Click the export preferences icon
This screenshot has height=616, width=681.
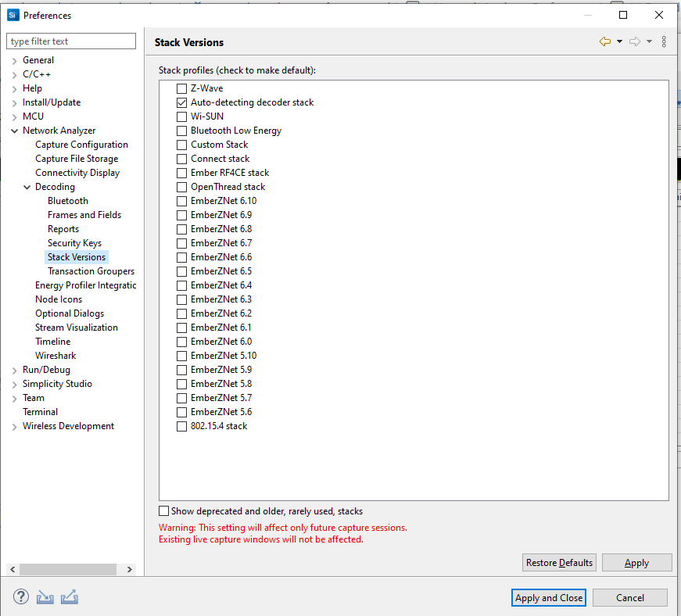click(70, 597)
